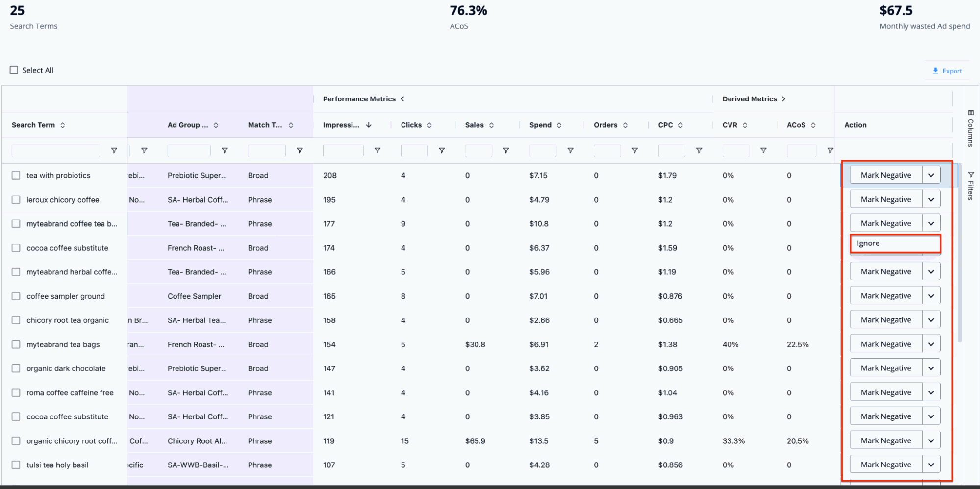Click the 22.5% ACoS value
This screenshot has width=980, height=489.
click(x=798, y=344)
